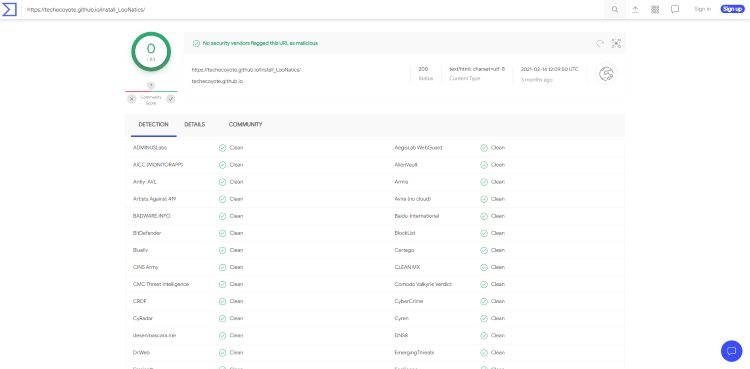Click the 0 detection score circle

click(151, 52)
